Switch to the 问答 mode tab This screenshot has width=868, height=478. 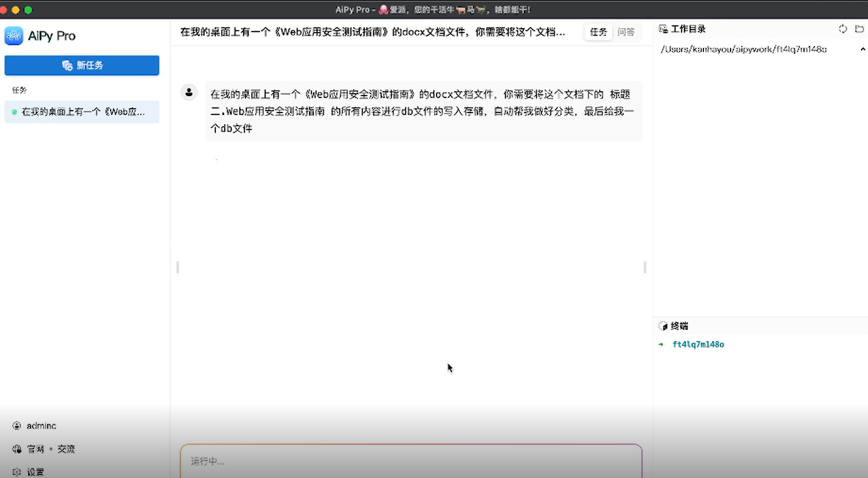[626, 32]
